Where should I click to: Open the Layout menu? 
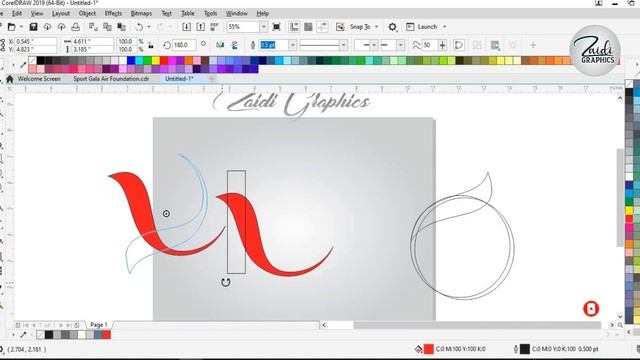tap(61, 13)
